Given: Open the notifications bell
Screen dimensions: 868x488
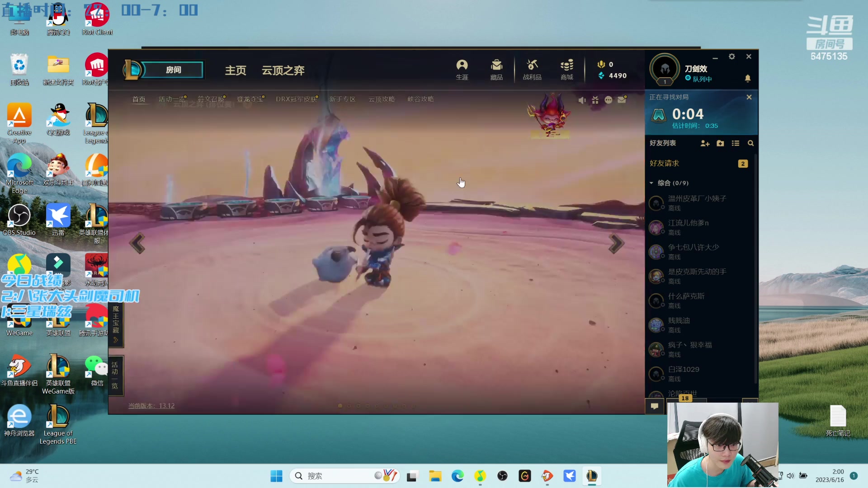Looking at the screenshot, I should (x=748, y=79).
